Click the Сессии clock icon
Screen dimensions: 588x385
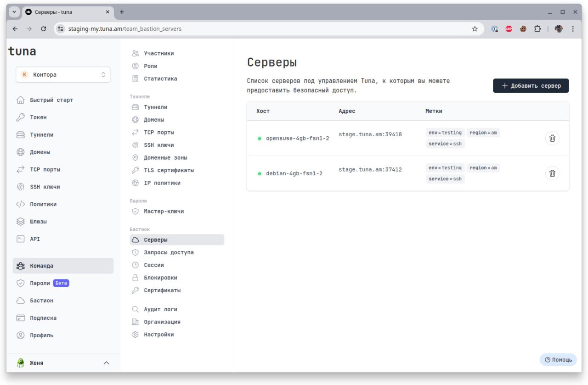pyautogui.click(x=135, y=265)
